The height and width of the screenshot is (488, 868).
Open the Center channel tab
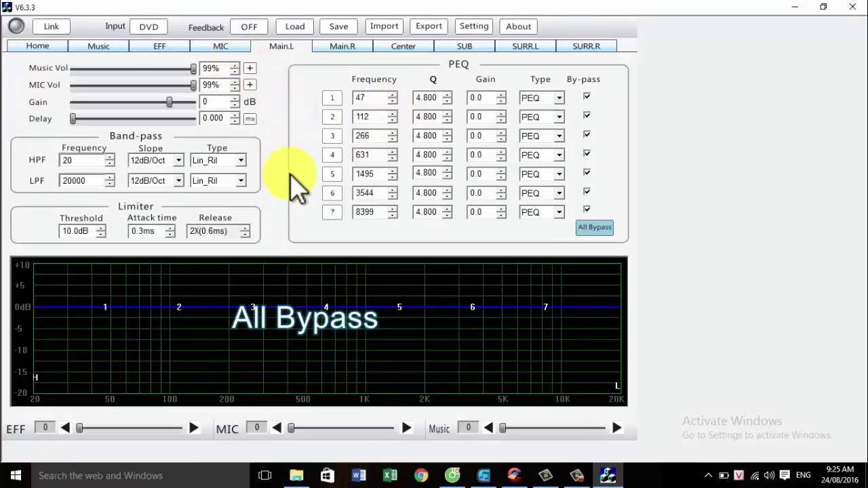click(x=403, y=46)
